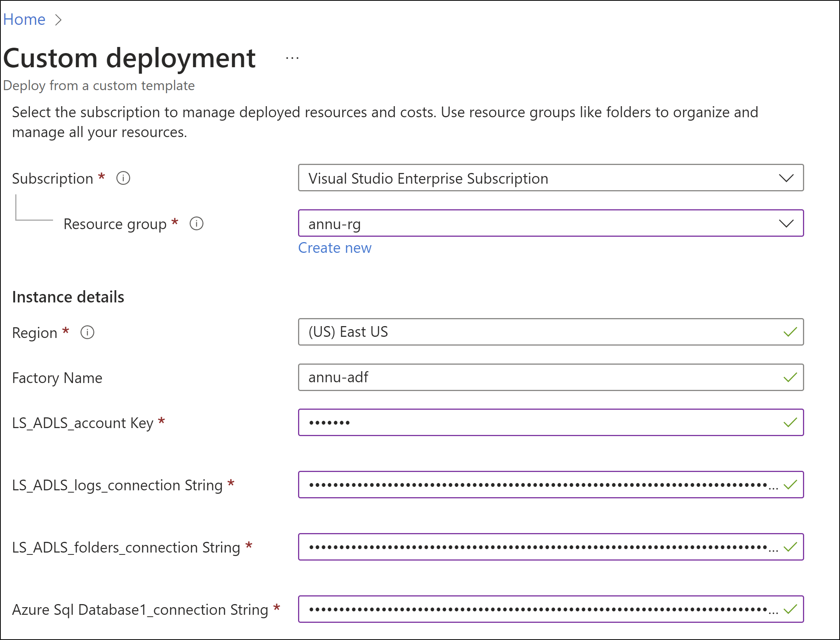This screenshot has height=640, width=840.
Task: Click the breadcrumb chevron after Home
Action: point(58,20)
